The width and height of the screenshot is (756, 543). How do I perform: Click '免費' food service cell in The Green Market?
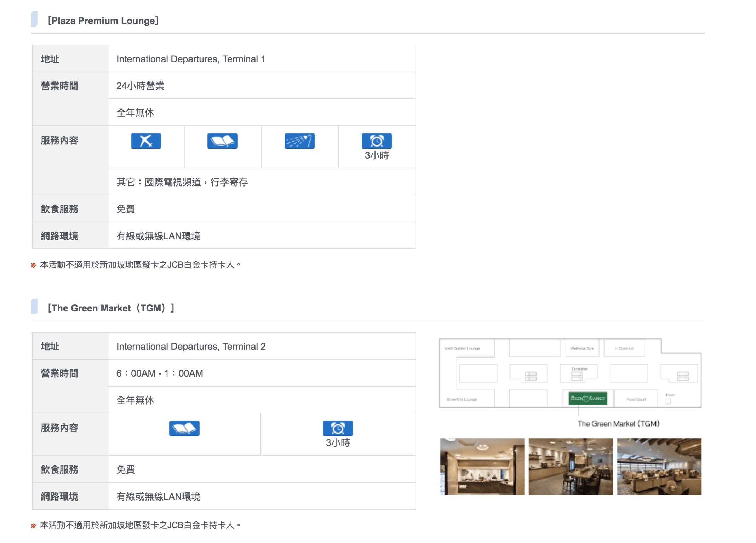[262, 469]
